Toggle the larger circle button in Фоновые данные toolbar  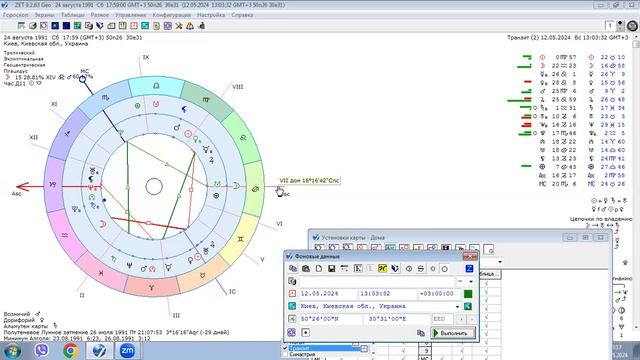point(444,269)
